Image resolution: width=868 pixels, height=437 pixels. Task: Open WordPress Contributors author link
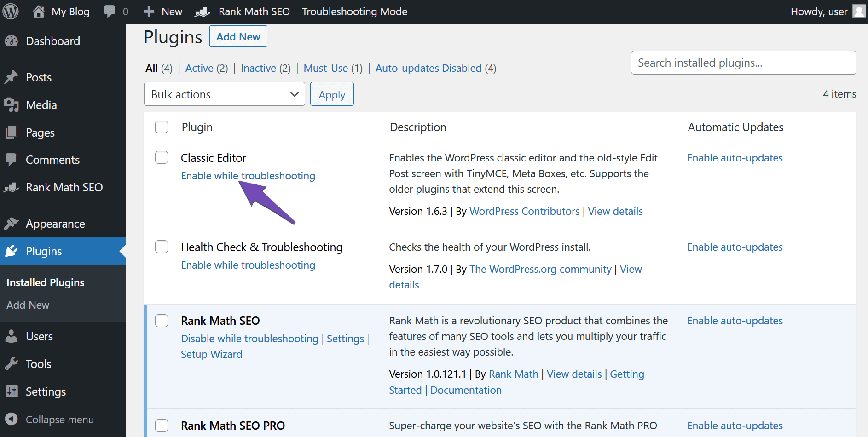click(x=524, y=211)
